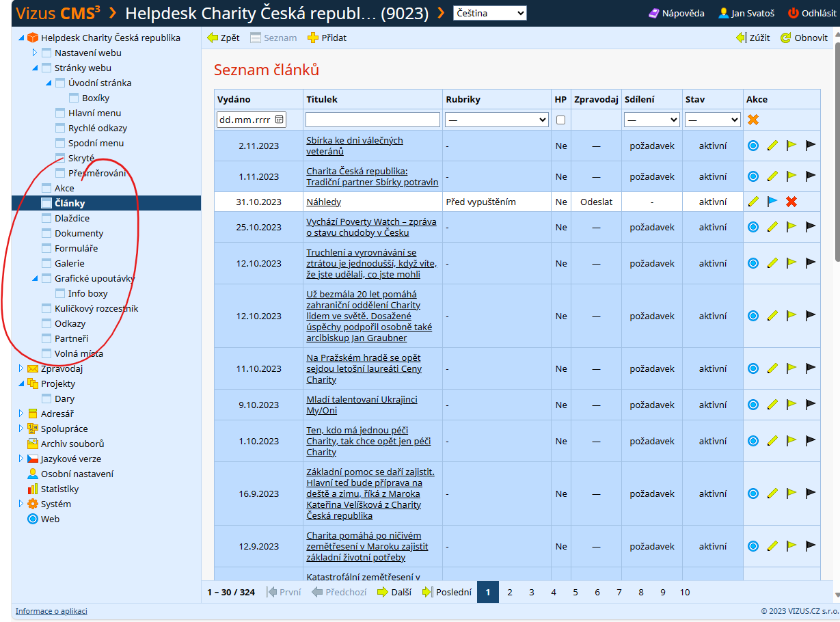The width and height of the screenshot is (840, 622).
Task: Collapse the Úvodní stránka tree node
Action: tap(49, 83)
